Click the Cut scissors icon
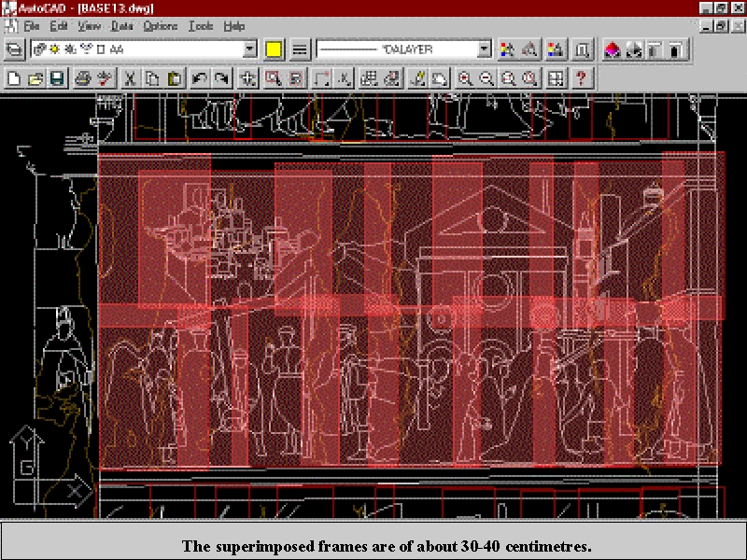Viewport: 747px width, 560px height. pyautogui.click(x=130, y=78)
